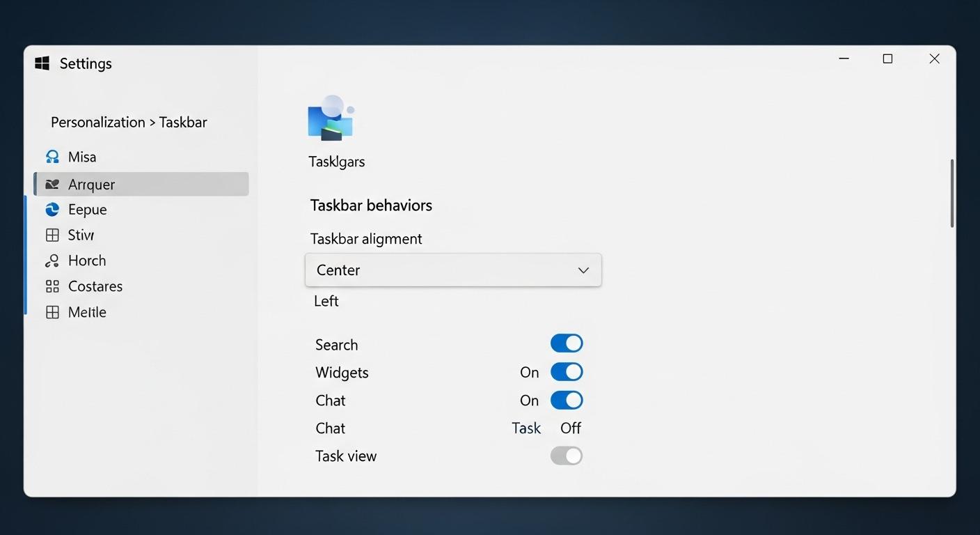Click the Arrquer personalization icon
980x535 pixels.
click(53, 183)
